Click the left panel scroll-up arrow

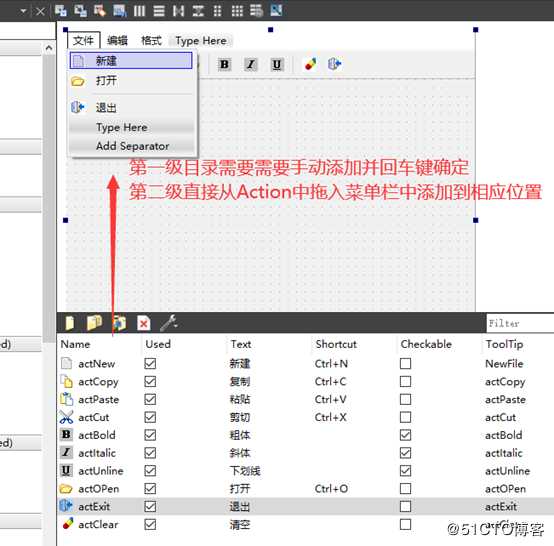49,48
